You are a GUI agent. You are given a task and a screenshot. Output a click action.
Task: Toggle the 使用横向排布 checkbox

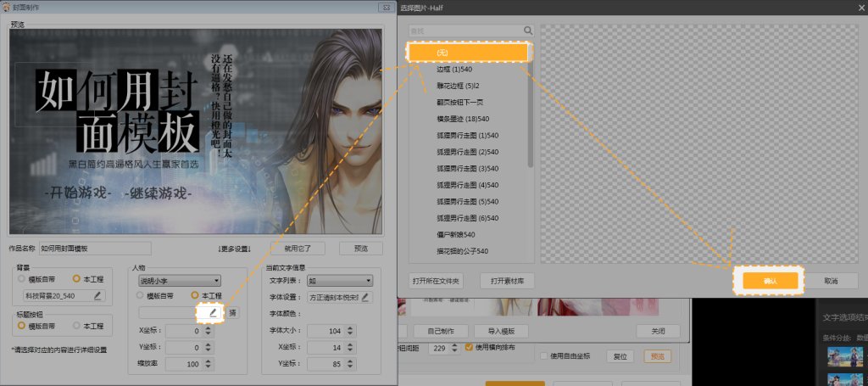pyautogui.click(x=470, y=347)
